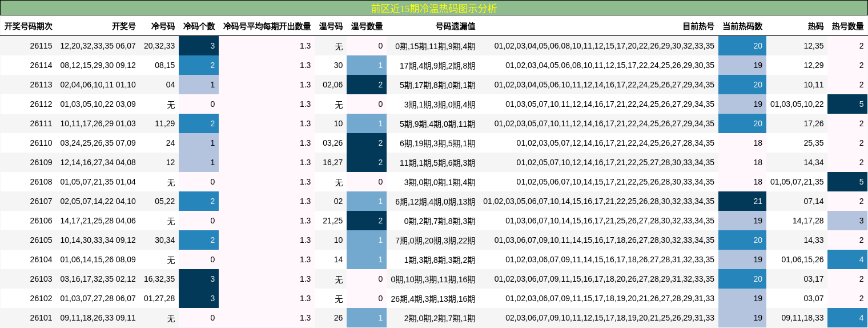Select omission value 7期,0期,20期,3期,22期
This screenshot has width=868, height=328.
435,240
